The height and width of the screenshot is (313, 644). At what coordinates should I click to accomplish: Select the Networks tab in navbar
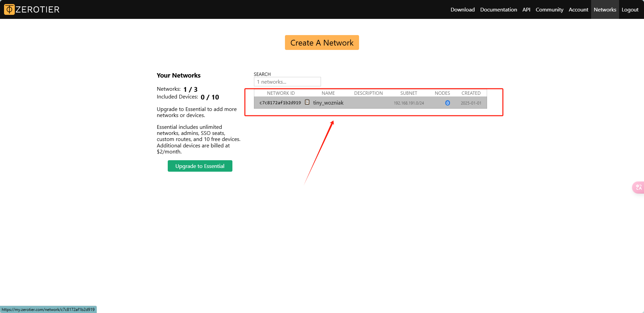tap(605, 9)
